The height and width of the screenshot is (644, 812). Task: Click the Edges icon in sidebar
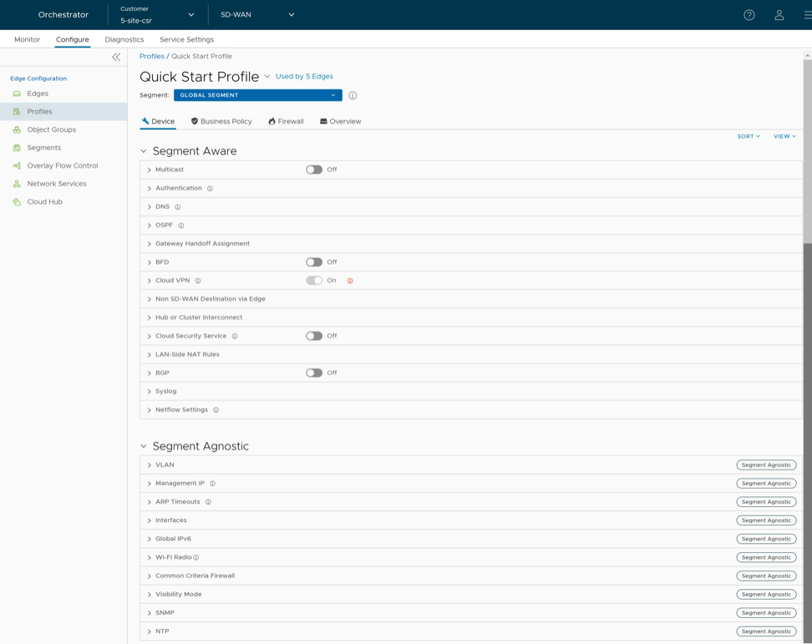(17, 94)
